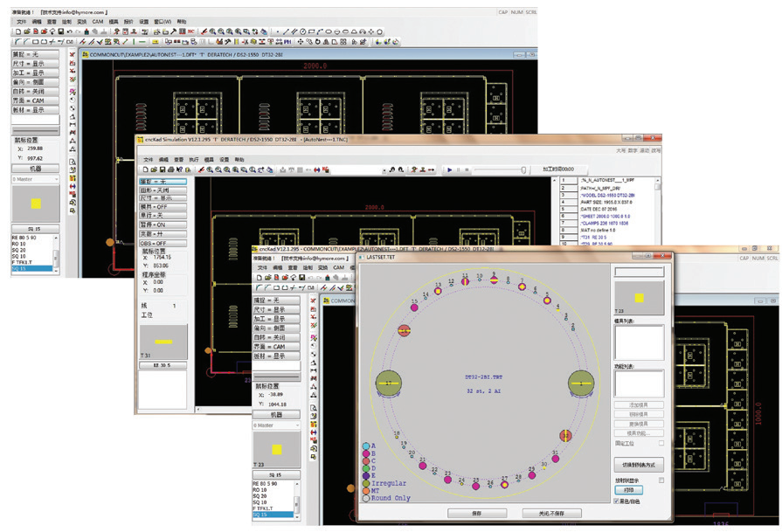This screenshot has height=532, width=782.
Task: Click the red double-arrow icon in Simulation toolbar
Action: (x=316, y=169)
